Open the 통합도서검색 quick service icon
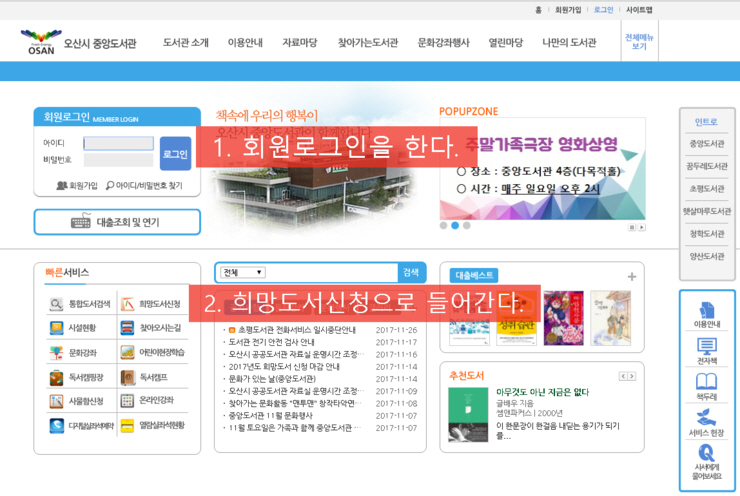The image size is (740, 496). pos(57,304)
